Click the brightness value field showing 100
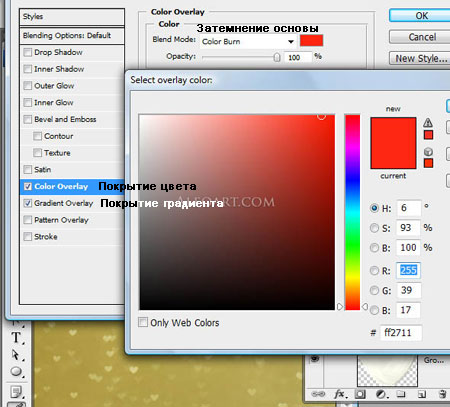This screenshot has width=450, height=407. (408, 247)
